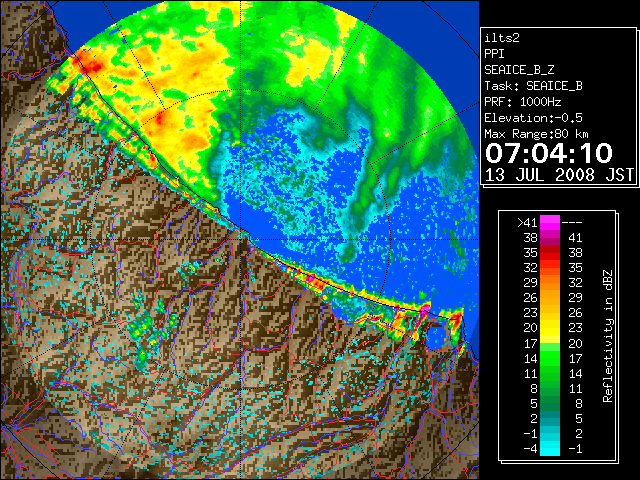Select the ilts2 site label
This screenshot has width=640, height=480.
502,38
